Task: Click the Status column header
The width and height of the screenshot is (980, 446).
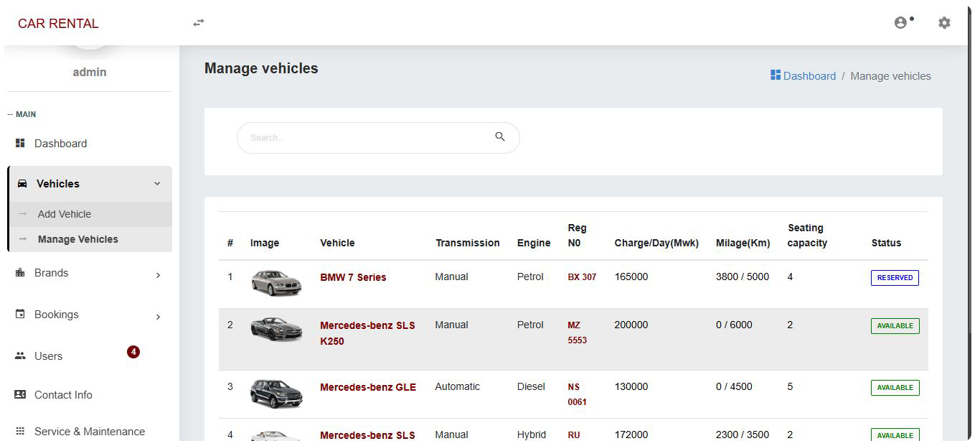Action: (x=886, y=243)
